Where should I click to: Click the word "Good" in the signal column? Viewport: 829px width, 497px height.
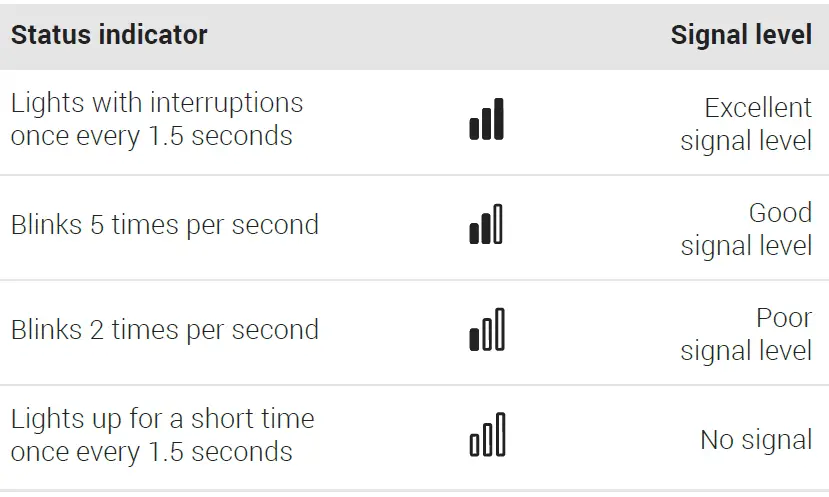point(780,213)
